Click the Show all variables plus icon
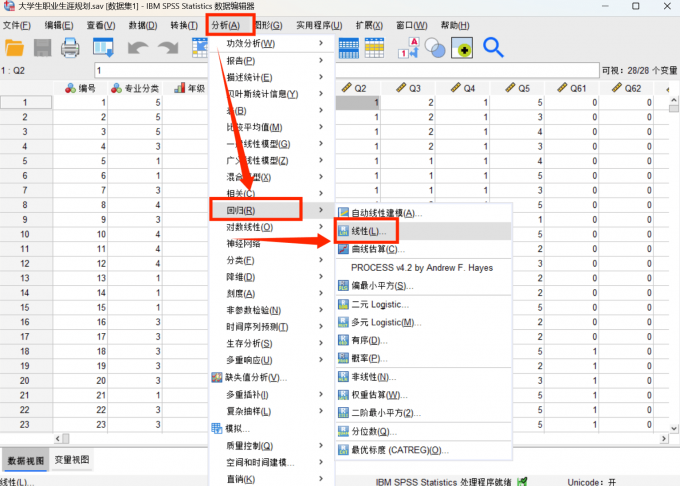The image size is (680, 486). click(x=462, y=48)
